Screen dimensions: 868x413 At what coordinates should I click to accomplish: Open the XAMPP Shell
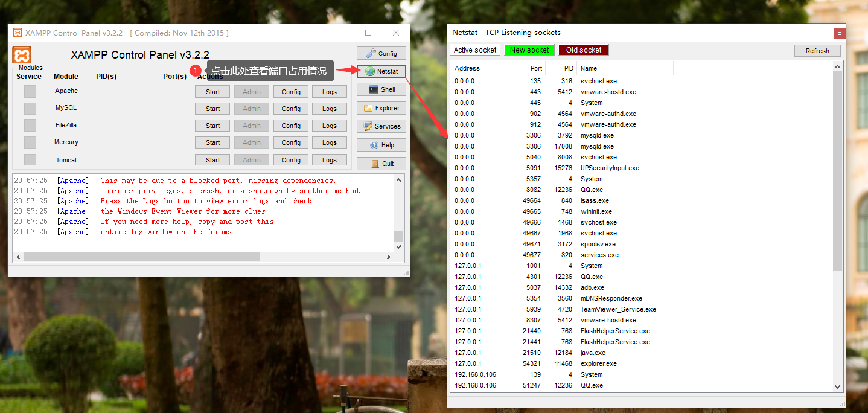pyautogui.click(x=381, y=89)
